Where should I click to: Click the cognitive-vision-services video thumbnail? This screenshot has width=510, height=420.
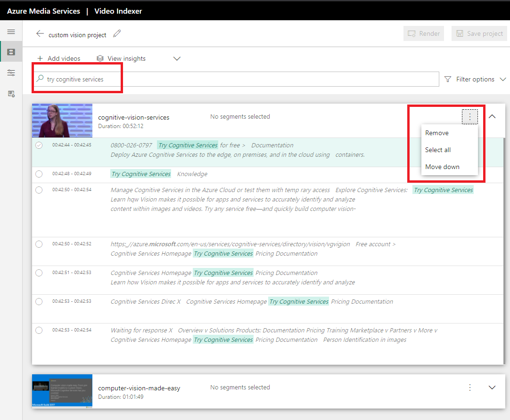(x=62, y=121)
